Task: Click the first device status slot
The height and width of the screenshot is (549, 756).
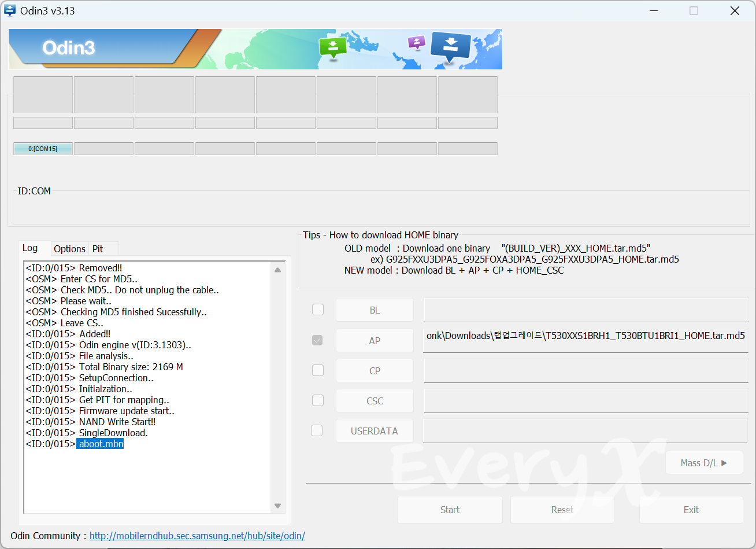Action: click(x=43, y=95)
